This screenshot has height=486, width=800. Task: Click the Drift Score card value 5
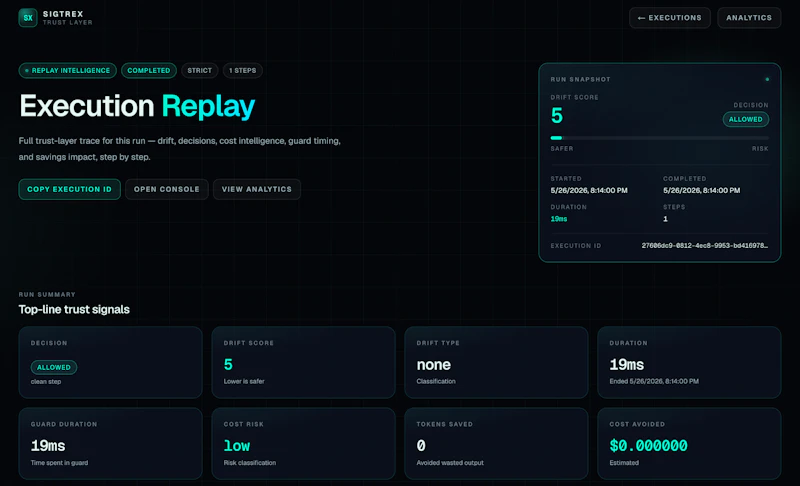228,365
